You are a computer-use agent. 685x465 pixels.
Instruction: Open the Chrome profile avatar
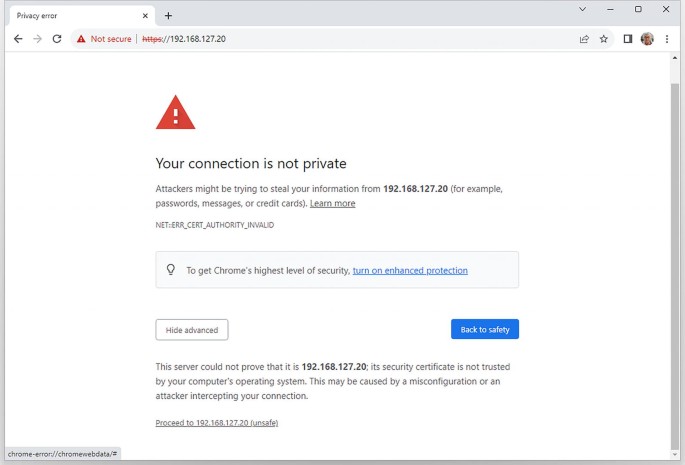click(647, 39)
